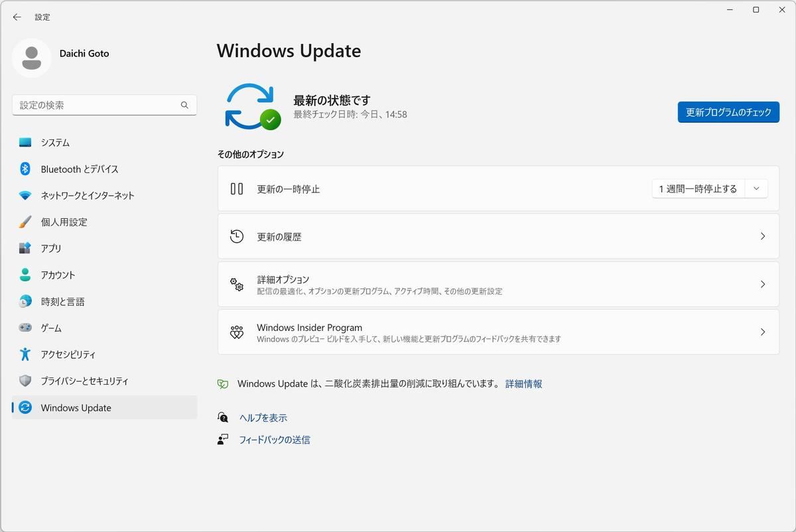796x532 pixels.
Task: Click the 更新プログラムのチェック button
Action: tap(728, 112)
